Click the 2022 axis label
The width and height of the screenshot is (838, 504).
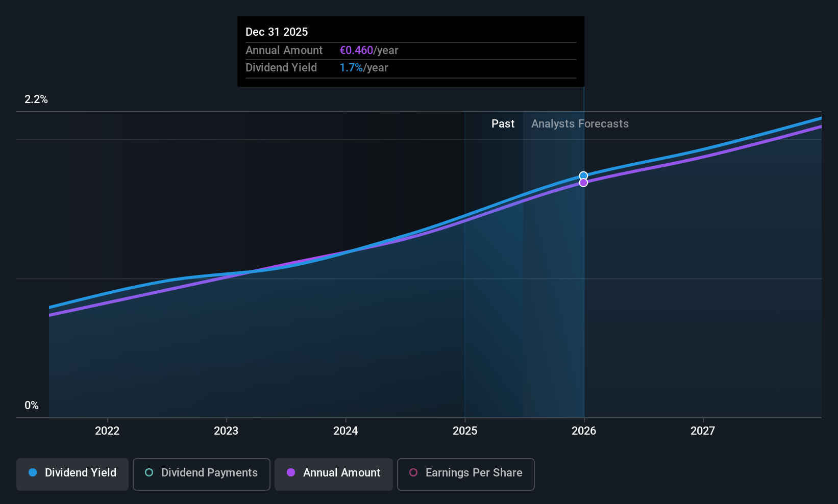pos(107,431)
